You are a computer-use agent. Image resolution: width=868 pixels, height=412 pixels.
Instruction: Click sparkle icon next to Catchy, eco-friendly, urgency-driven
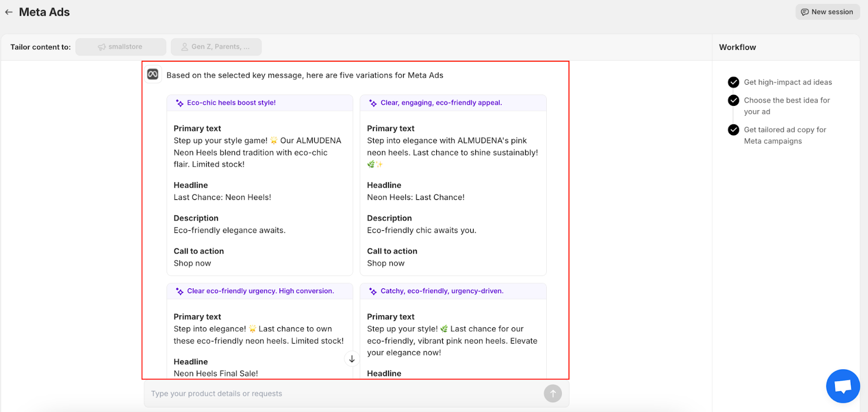pos(373,291)
